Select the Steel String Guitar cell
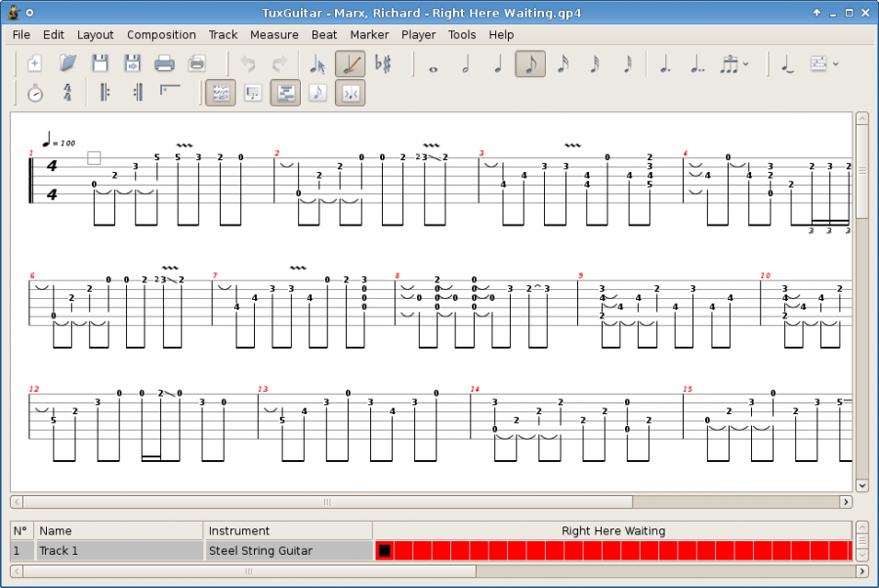Viewport: 879px width, 588px height. click(288, 551)
